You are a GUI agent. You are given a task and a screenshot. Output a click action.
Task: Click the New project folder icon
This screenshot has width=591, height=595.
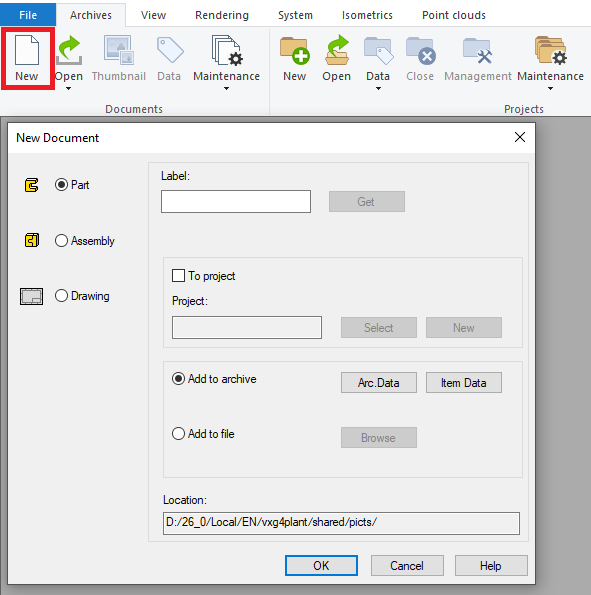[295, 50]
